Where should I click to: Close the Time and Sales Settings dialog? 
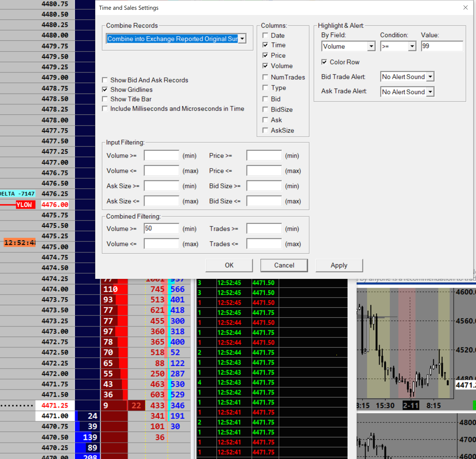(465, 8)
